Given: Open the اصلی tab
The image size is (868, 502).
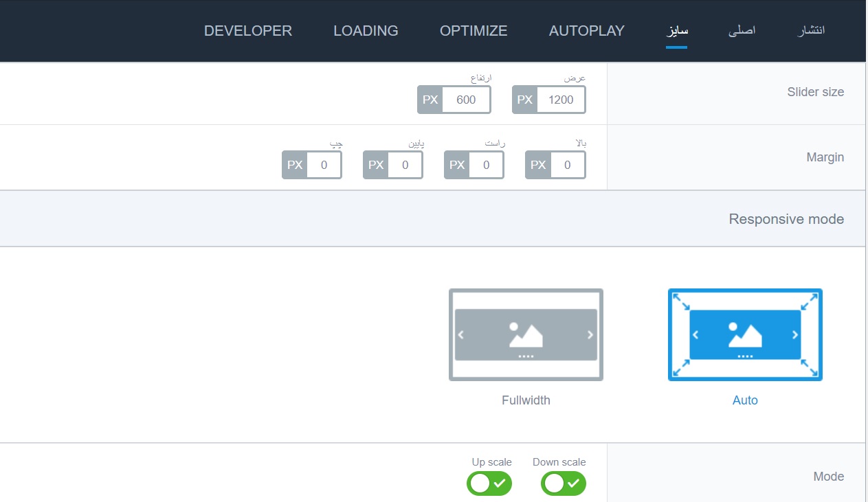Looking at the screenshot, I should 742,31.
